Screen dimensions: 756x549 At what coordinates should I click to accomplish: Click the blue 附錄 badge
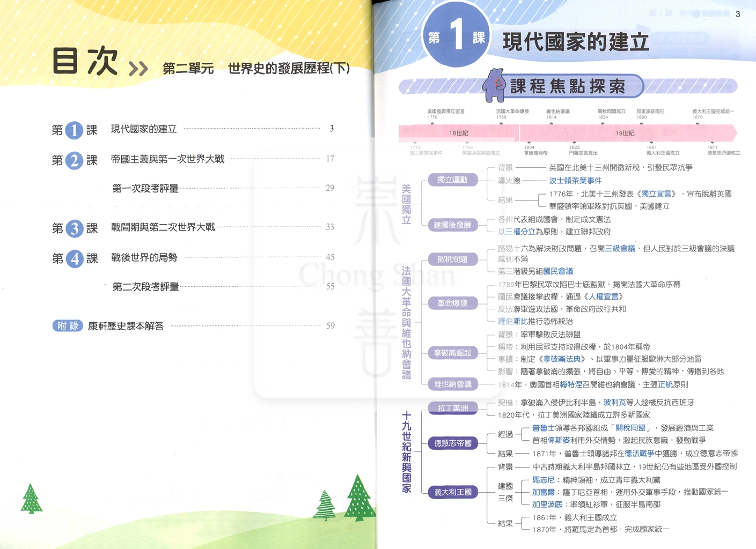tap(68, 326)
